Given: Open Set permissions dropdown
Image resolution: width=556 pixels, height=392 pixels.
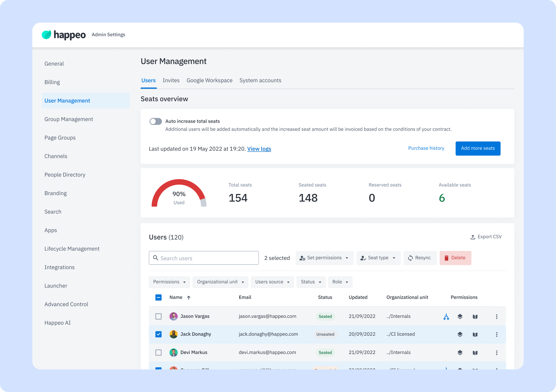Looking at the screenshot, I should (x=324, y=258).
